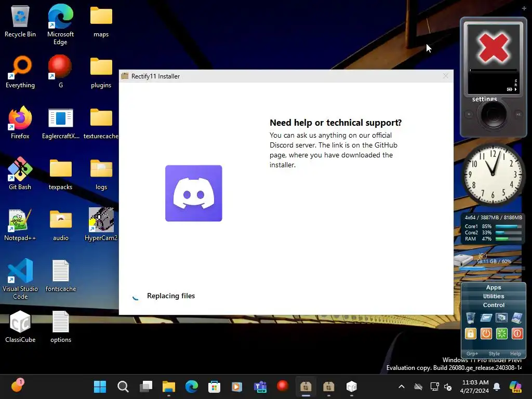Select the ClassiCube desktop icon
Screen dimensions: 532x399
tap(20, 327)
